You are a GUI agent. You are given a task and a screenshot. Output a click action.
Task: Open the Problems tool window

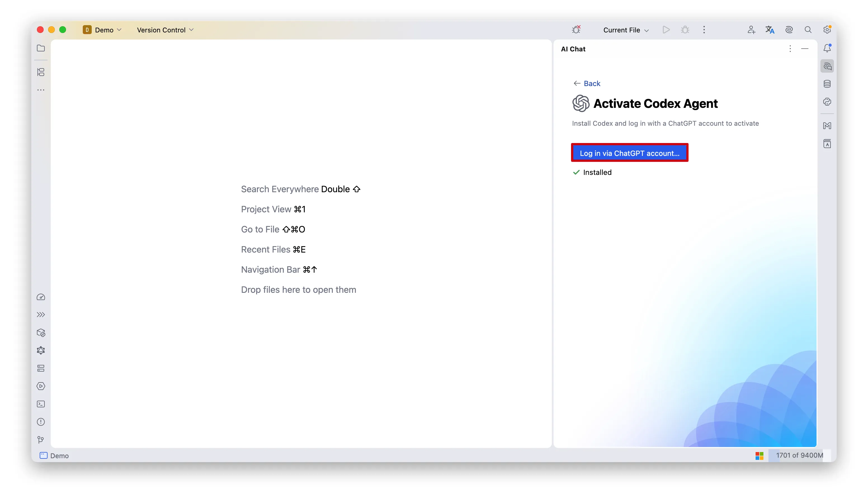pyautogui.click(x=41, y=422)
